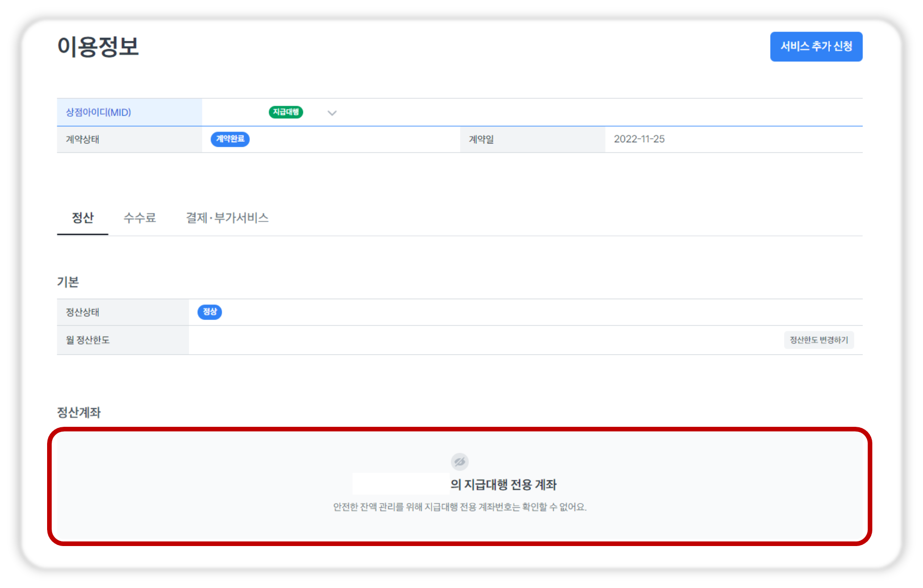Click the 월 정산한도 row label
The height and width of the screenshot is (588, 923).
click(88, 340)
